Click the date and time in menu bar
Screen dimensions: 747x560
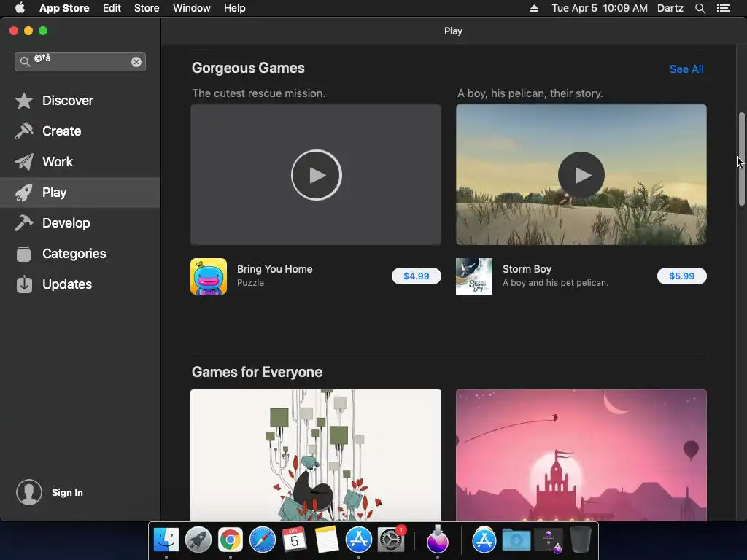[600, 8]
